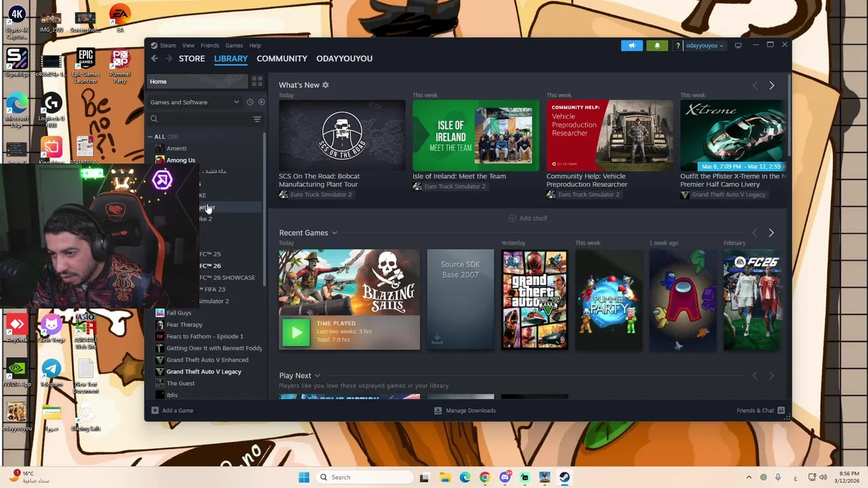
Task: Click the Home button in library sidebar
Action: (198, 81)
